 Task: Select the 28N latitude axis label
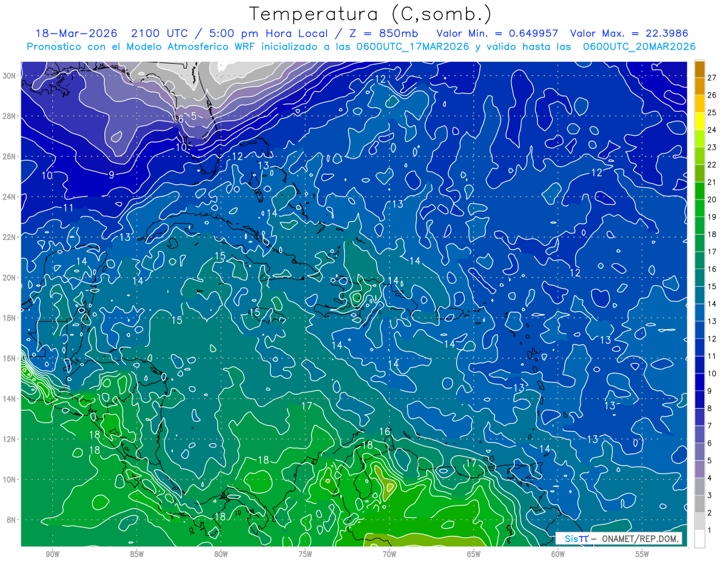coord(10,116)
